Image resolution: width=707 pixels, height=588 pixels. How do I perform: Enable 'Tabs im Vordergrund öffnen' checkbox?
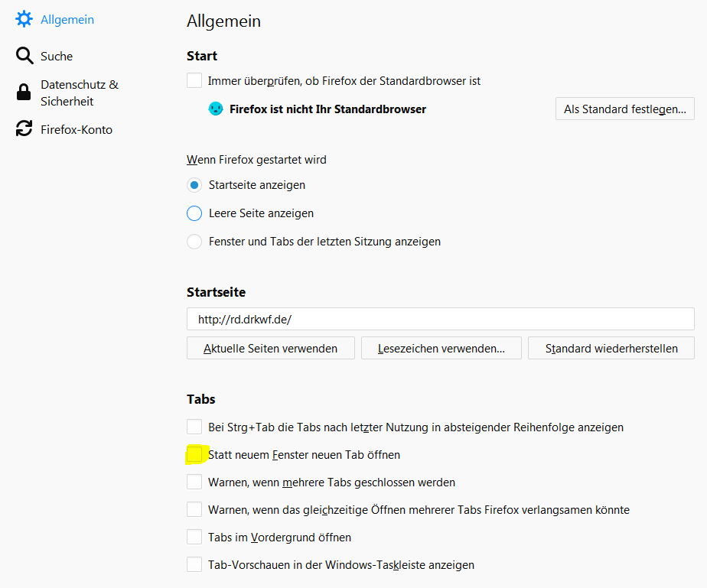pyautogui.click(x=194, y=538)
